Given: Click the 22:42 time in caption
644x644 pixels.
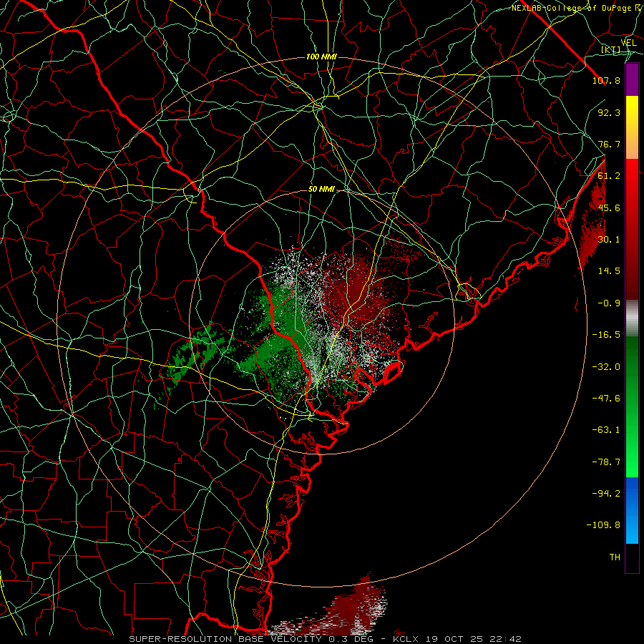Looking at the screenshot, I should pos(507,639).
